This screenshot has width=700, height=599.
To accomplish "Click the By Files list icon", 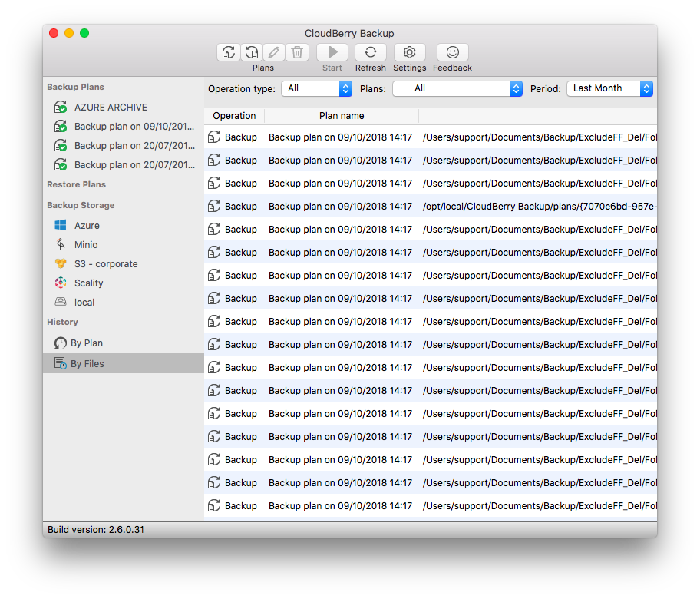I will pos(61,363).
